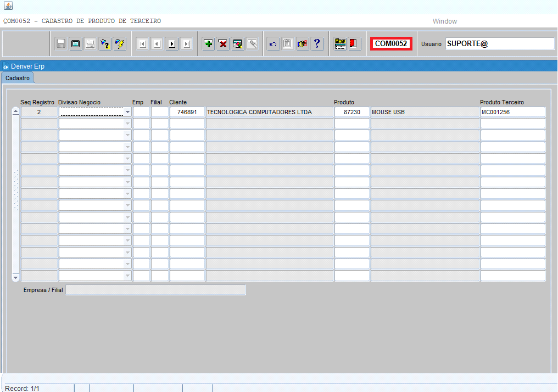Screen dimensions: 558x392
Task: Click the Divisao Negocio column header
Action: coord(79,103)
